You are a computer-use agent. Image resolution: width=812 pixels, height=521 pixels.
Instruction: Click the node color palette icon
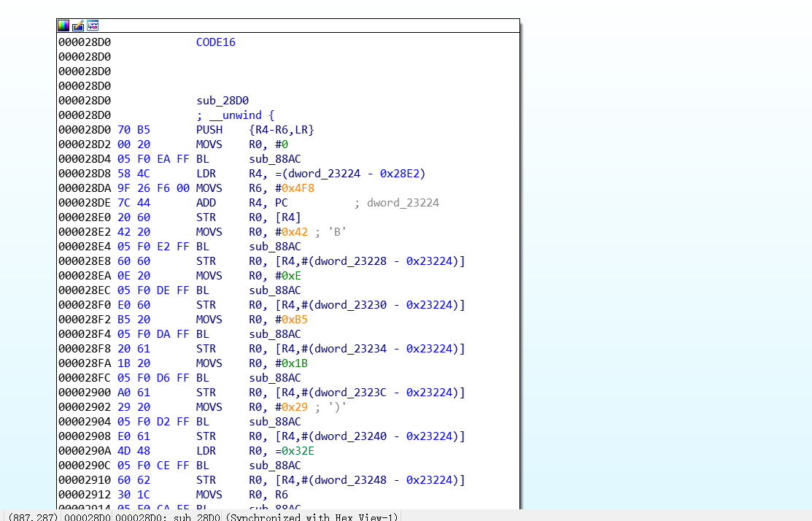point(63,26)
